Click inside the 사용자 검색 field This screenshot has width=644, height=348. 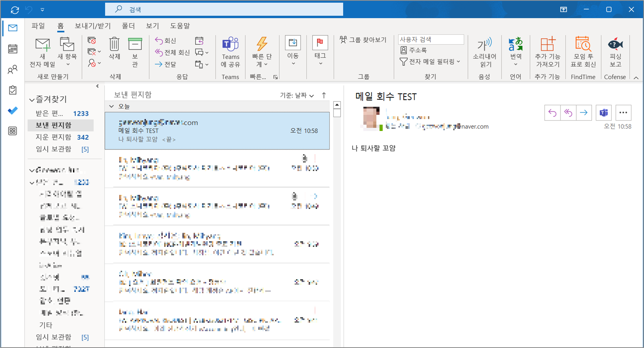[x=430, y=39]
